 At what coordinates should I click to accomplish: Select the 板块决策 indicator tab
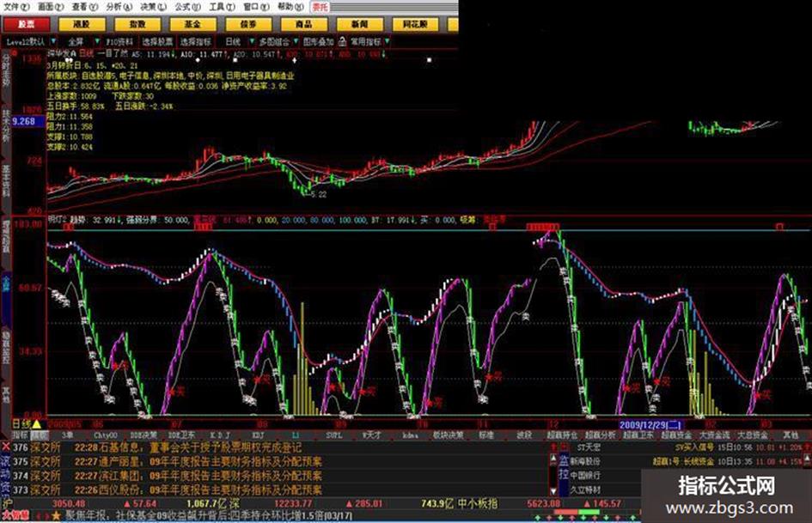click(x=449, y=435)
